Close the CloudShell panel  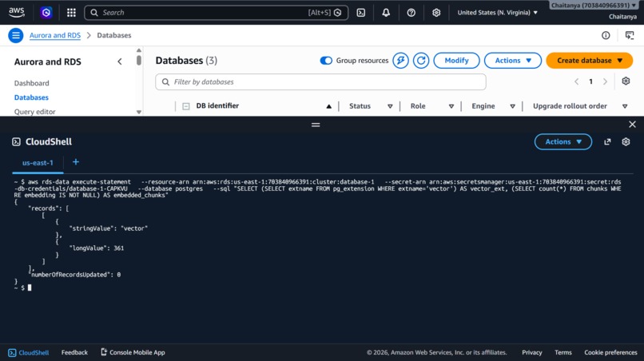633,125
